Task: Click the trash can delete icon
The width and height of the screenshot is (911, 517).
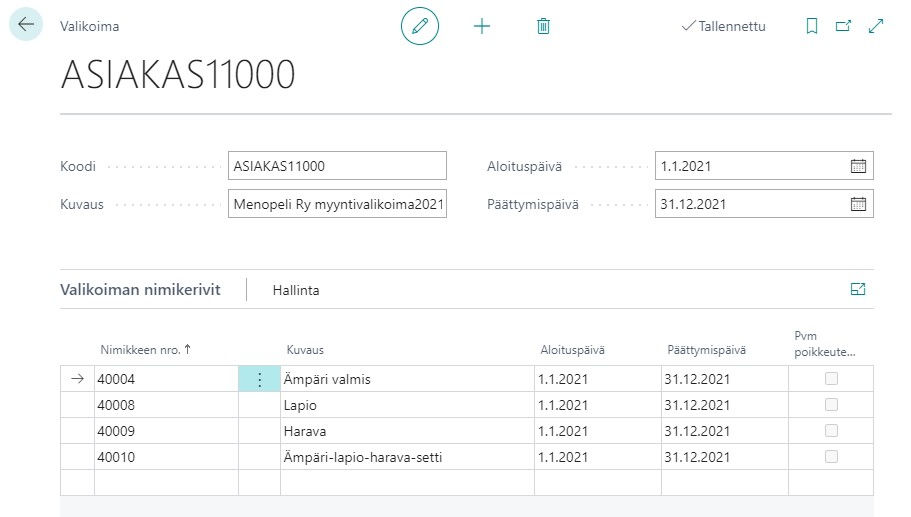Action: click(x=543, y=26)
